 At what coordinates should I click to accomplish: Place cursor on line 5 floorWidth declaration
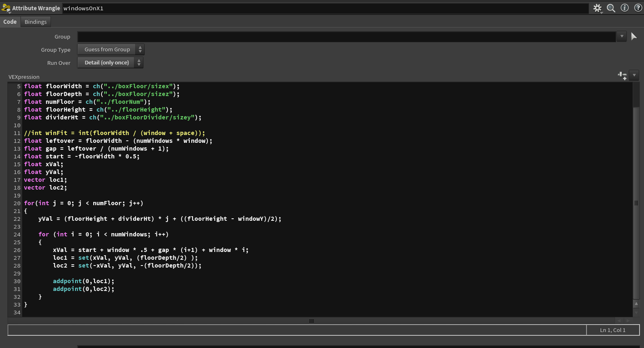pos(102,86)
